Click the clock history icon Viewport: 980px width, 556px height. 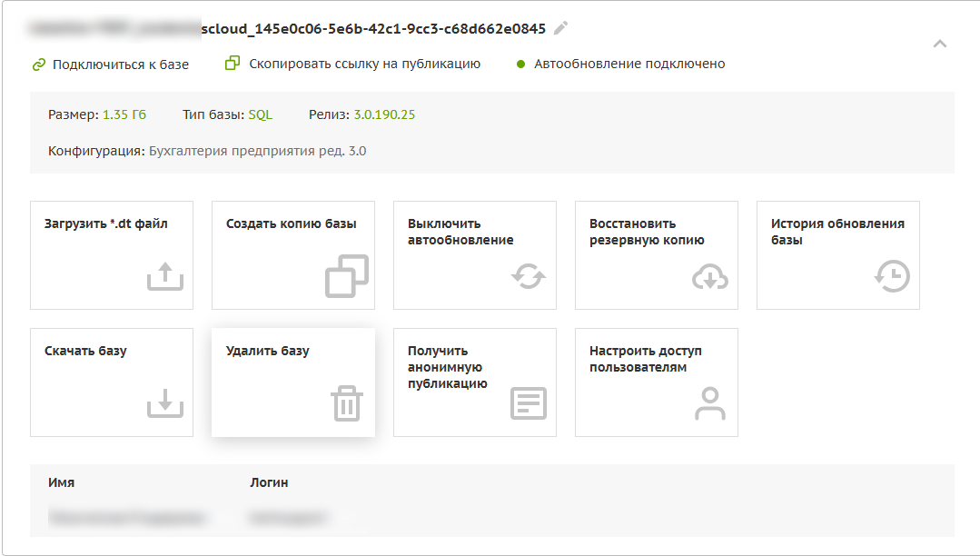[892, 276]
